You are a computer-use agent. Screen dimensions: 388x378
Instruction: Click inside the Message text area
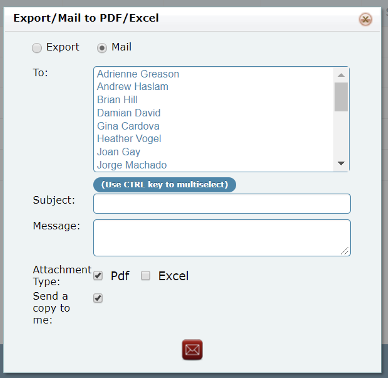pos(222,238)
